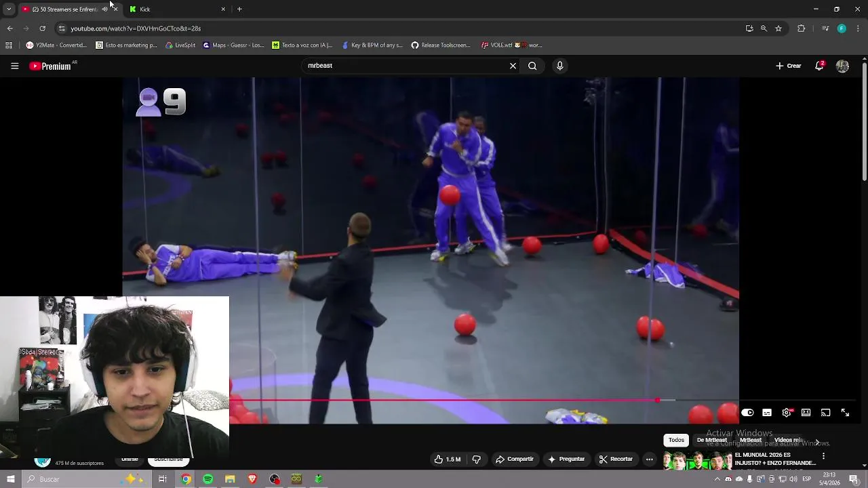Open Chrome apps grid shortcut

9,45
